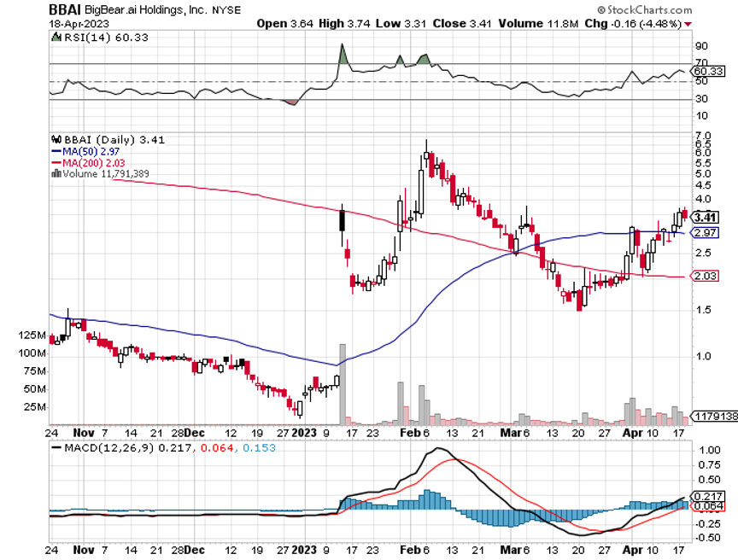Click the Volume bars legend icon
Viewport: 738px width, 560px height.
56,173
